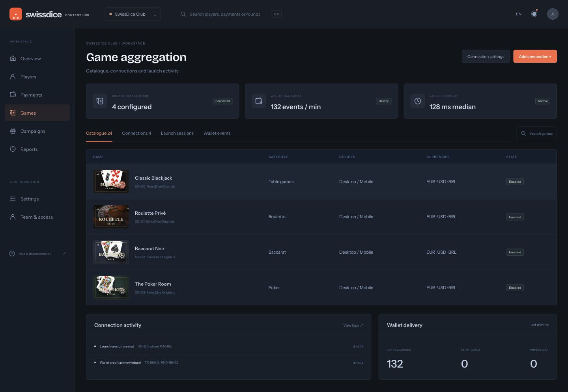Image resolution: width=568 pixels, height=392 pixels.
Task: Toggle Enabled state for Baccarat Noir
Action: 515,252
